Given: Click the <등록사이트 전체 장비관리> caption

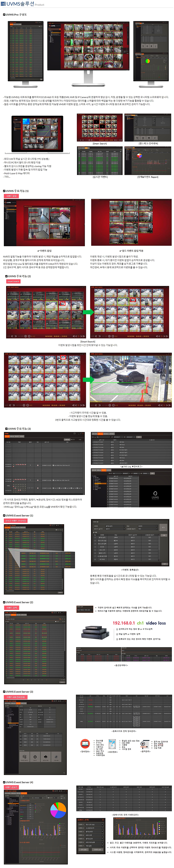Looking at the screenshot, I should tap(124, 731).
